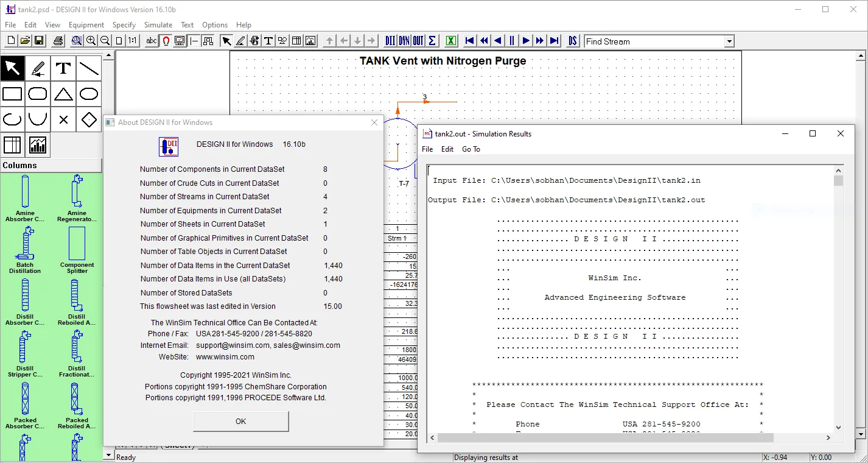The width and height of the screenshot is (868, 463).
Task: Click the OUT view output icon
Action: [418, 41]
